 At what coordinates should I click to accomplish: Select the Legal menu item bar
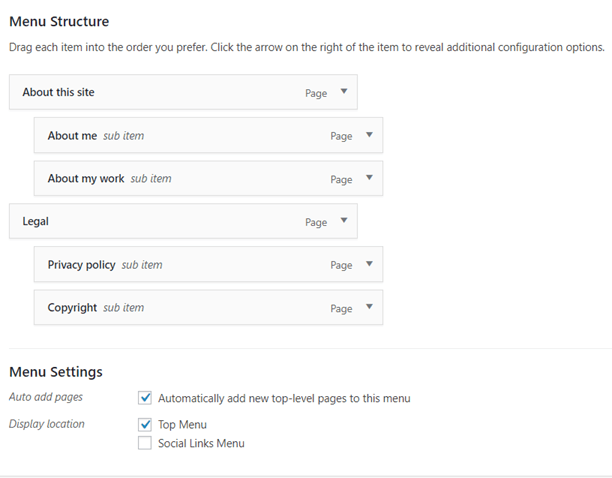[x=183, y=221]
